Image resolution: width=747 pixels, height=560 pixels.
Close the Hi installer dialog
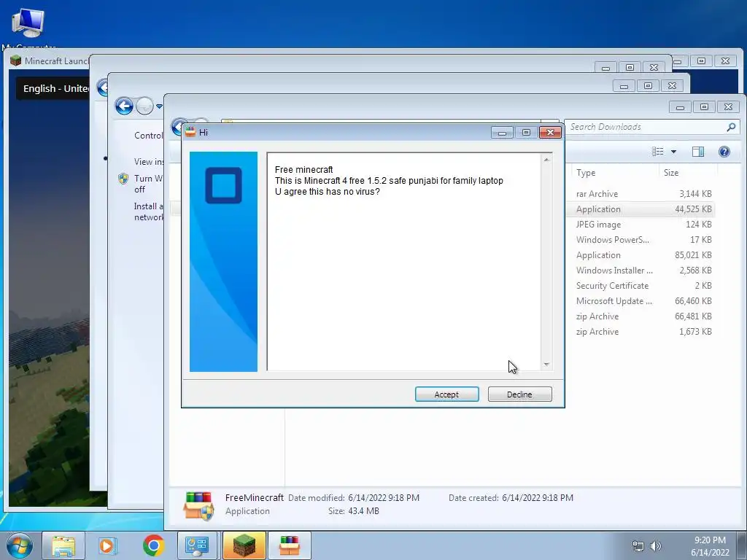point(550,133)
